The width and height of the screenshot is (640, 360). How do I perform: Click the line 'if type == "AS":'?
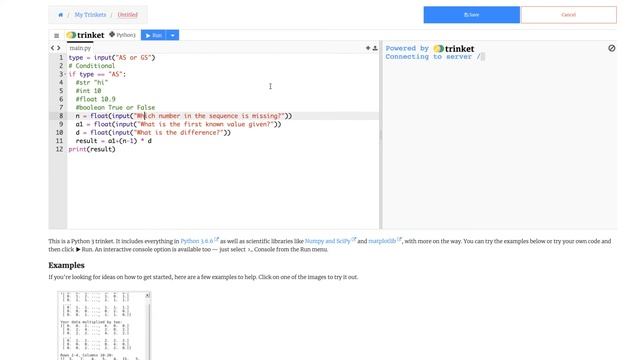pyautogui.click(x=97, y=74)
